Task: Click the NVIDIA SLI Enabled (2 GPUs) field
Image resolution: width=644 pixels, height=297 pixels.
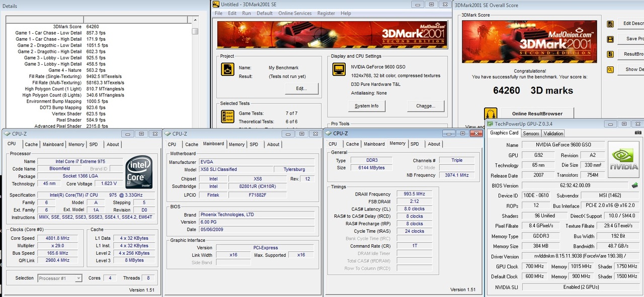Action: coord(581,287)
